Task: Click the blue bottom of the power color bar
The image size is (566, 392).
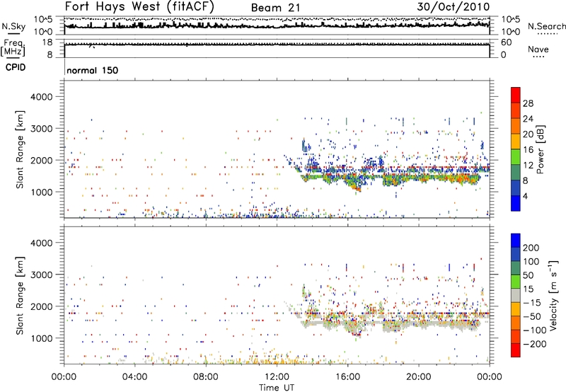Action: click(x=516, y=203)
